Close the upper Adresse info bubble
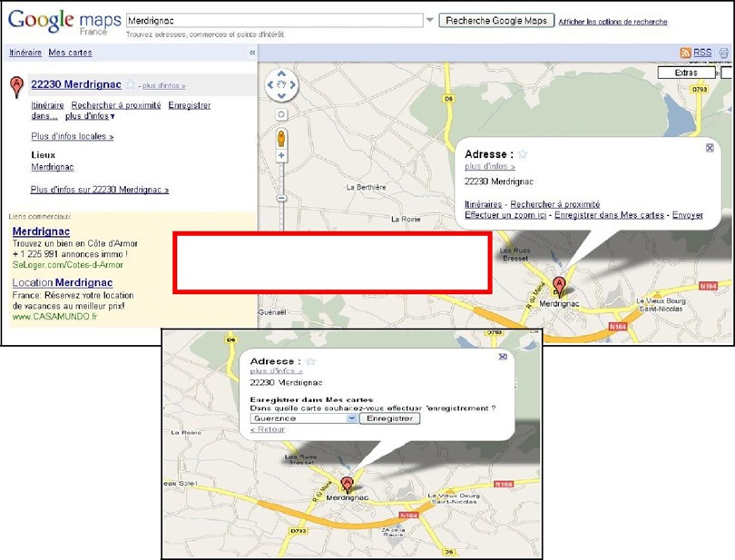Image resolution: width=735 pixels, height=560 pixels. (x=710, y=148)
